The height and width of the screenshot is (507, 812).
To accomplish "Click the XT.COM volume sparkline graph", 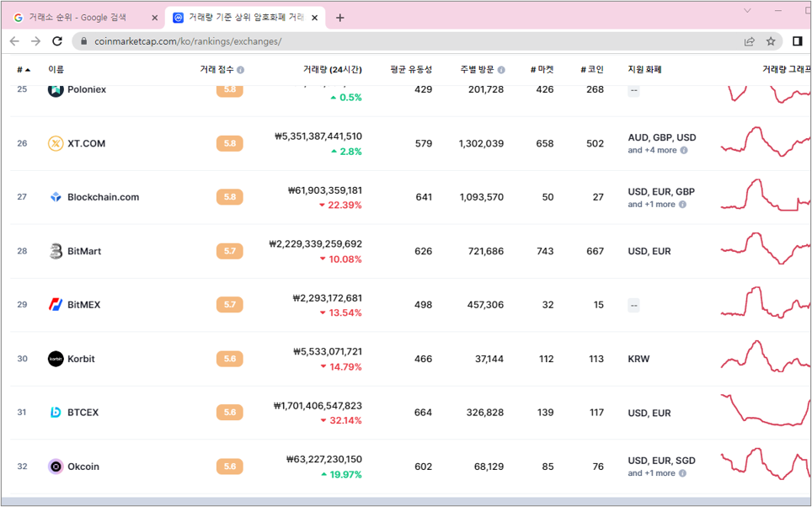I will coord(766,141).
